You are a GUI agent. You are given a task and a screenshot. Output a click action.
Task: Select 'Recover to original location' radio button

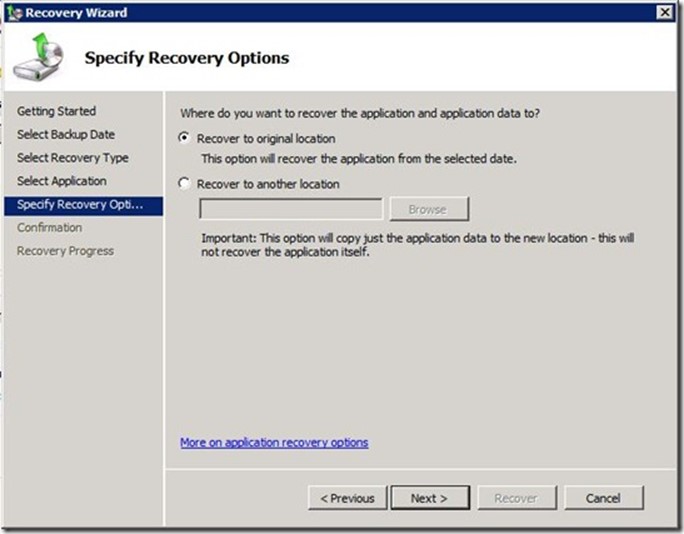tap(183, 139)
